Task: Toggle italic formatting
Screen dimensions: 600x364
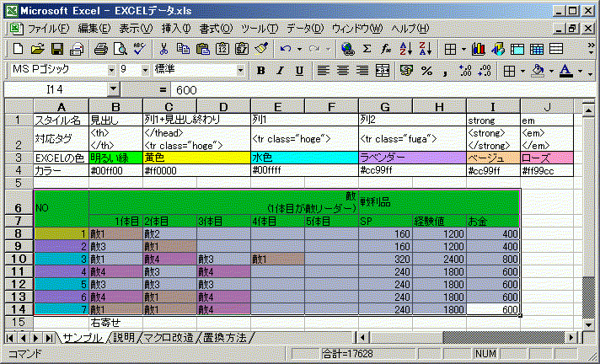Action: [x=280, y=71]
